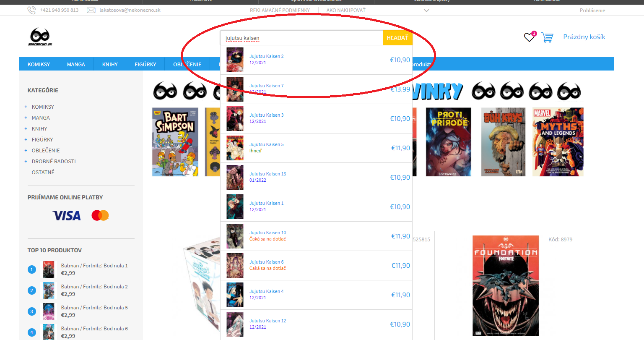The image size is (644, 340).
Task: Click the search field containing jujutsu kaisen
Action: point(301,38)
